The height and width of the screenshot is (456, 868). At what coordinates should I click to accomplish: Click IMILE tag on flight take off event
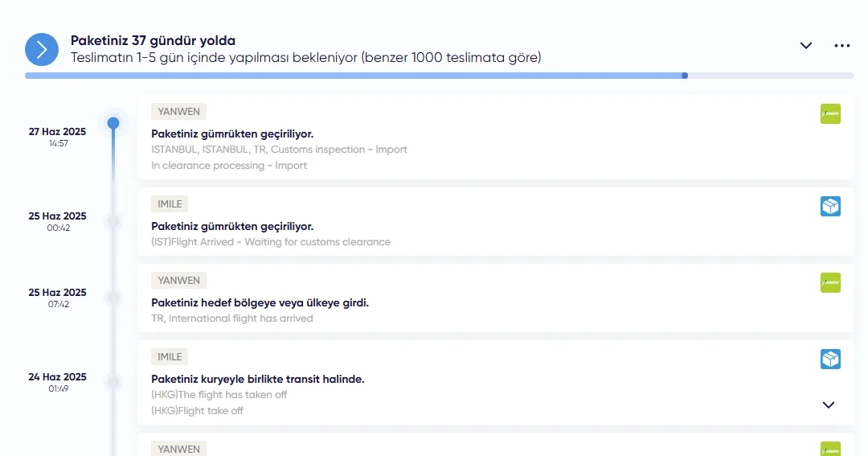(x=170, y=357)
